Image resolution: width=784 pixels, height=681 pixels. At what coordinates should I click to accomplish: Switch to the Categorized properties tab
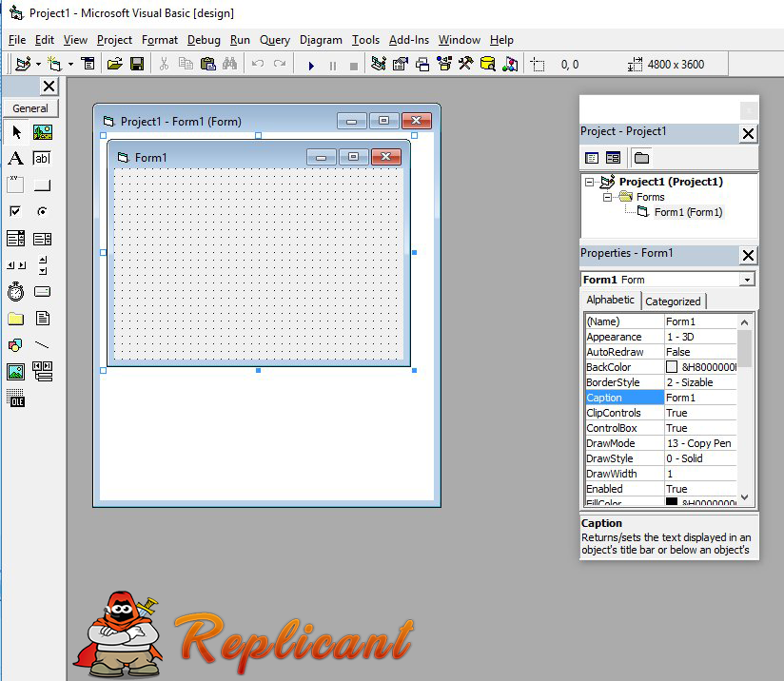[673, 302]
